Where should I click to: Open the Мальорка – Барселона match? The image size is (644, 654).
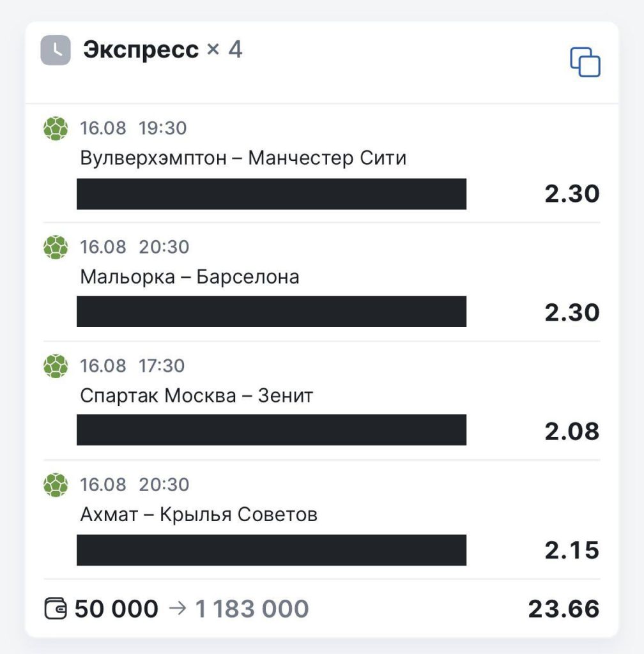click(x=190, y=277)
